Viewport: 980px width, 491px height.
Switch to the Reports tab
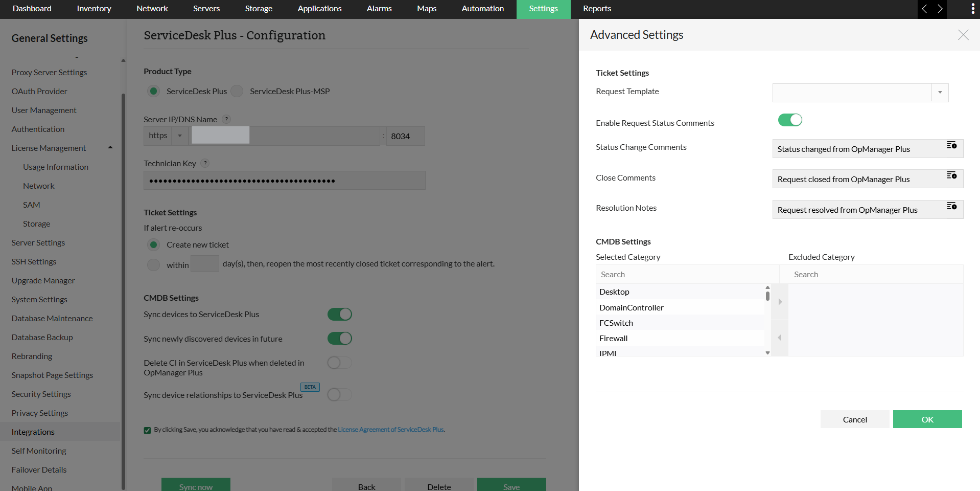597,9
